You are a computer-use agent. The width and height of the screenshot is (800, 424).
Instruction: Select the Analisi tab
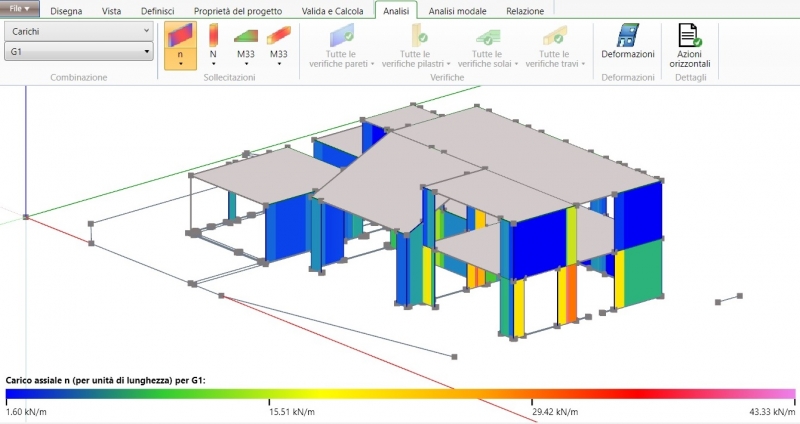[x=396, y=11]
